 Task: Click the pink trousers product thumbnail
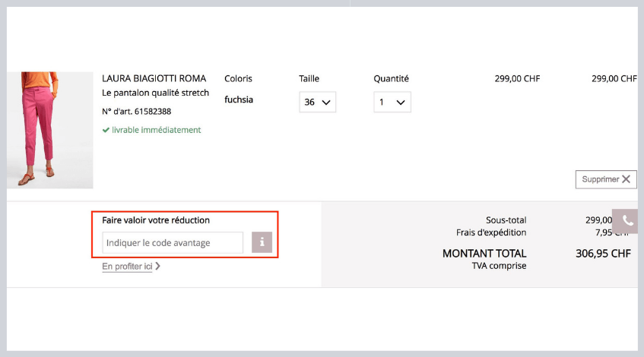point(49,130)
